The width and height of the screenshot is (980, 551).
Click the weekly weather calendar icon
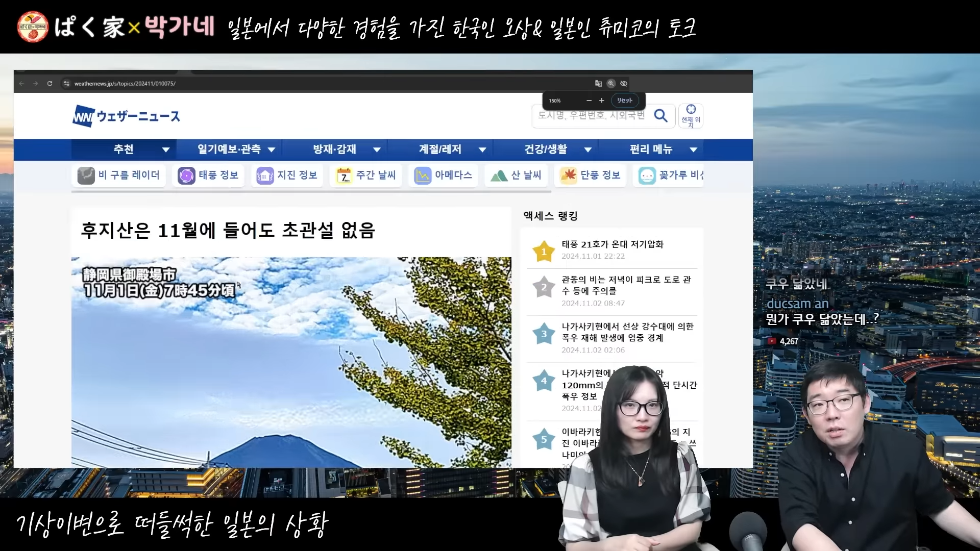pos(344,176)
